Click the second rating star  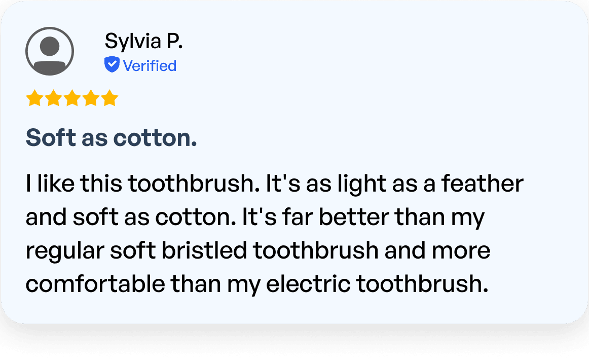click(x=53, y=98)
